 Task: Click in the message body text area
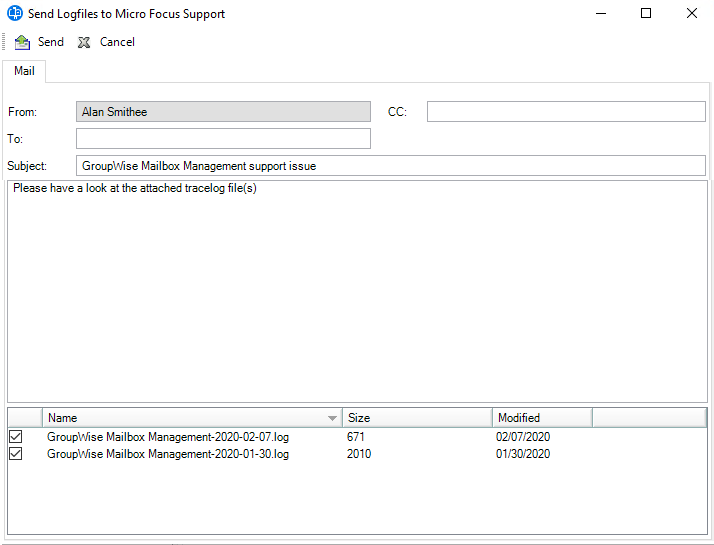click(357, 291)
